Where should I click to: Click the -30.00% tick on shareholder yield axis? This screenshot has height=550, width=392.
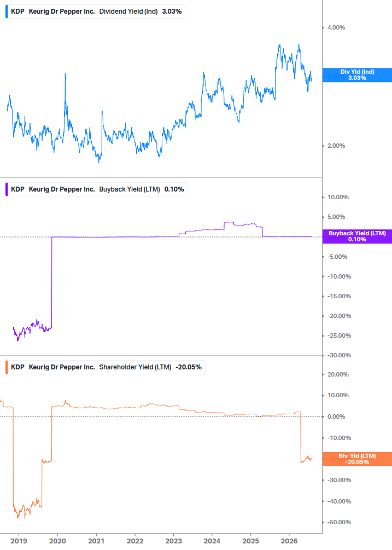[x=339, y=480]
